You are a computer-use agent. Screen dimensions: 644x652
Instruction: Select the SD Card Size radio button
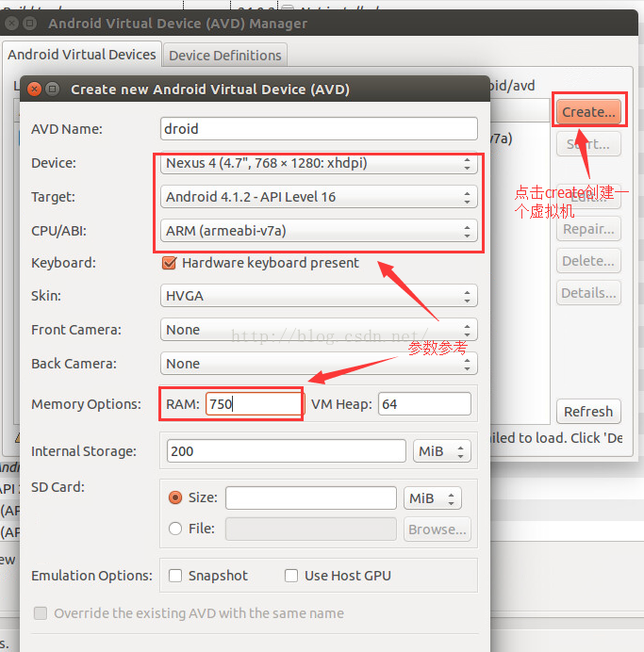click(175, 497)
